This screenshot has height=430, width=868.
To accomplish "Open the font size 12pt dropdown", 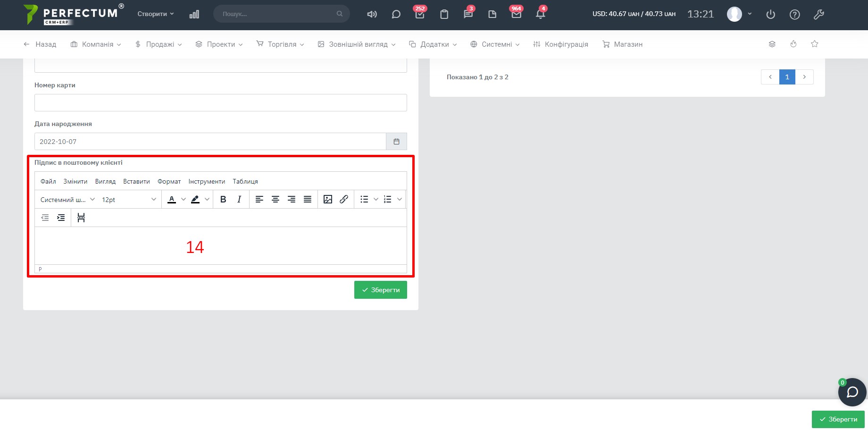I will pyautogui.click(x=129, y=200).
